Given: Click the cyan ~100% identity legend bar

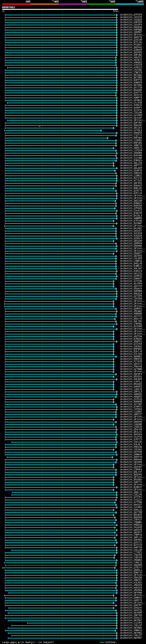Looking at the screenshot, I should tap(130, 4).
